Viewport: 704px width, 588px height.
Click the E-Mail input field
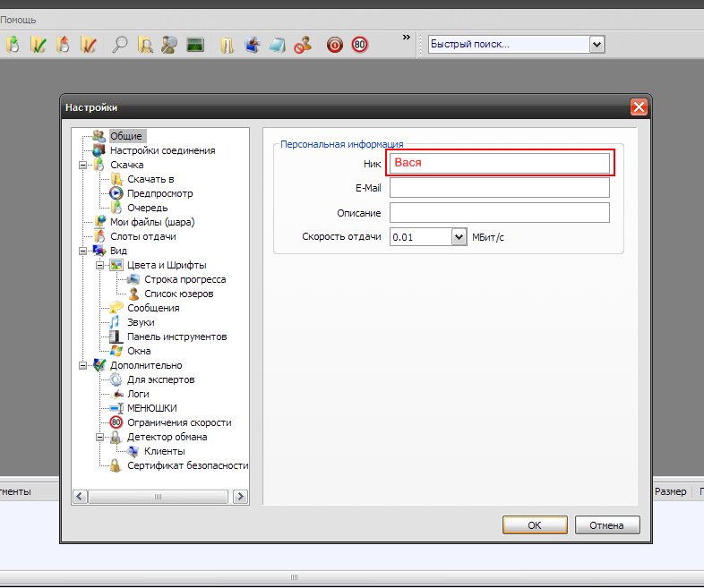[499, 188]
